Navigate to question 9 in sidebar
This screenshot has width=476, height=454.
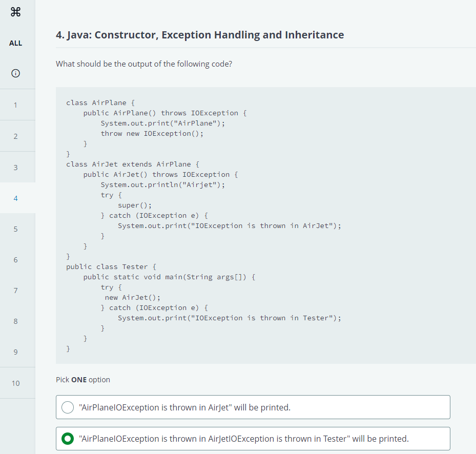tap(15, 352)
